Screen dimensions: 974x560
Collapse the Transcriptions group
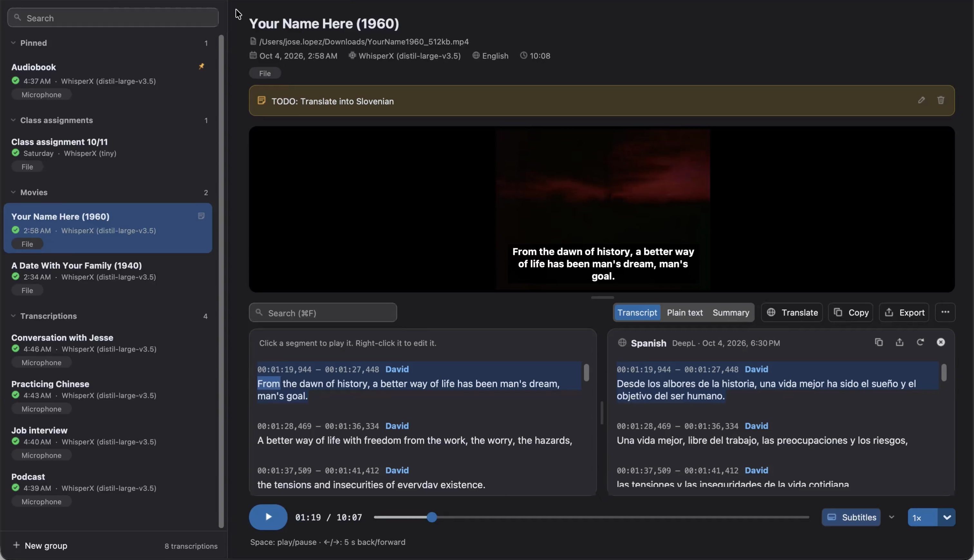click(13, 316)
